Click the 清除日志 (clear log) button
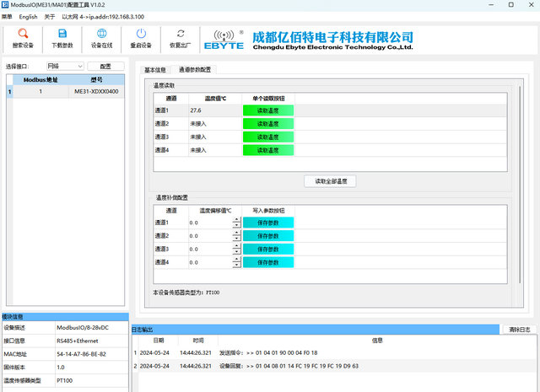The height and width of the screenshot is (392, 540). click(x=520, y=330)
